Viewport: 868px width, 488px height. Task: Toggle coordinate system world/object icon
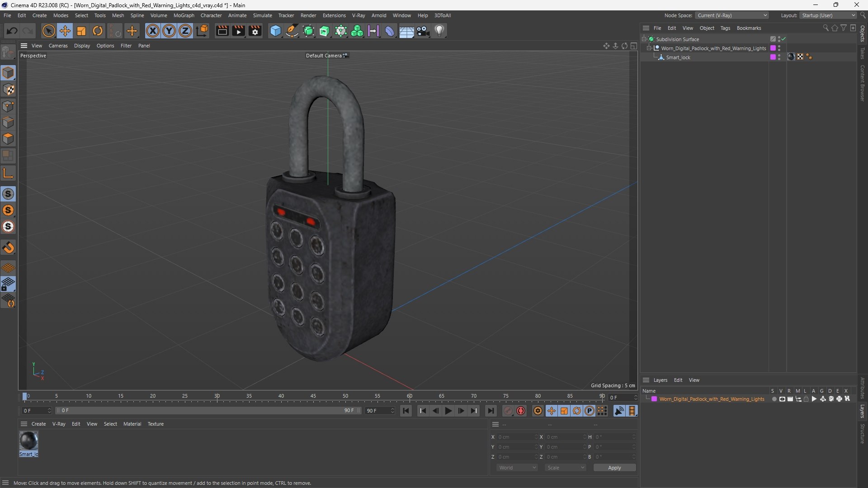tap(202, 31)
